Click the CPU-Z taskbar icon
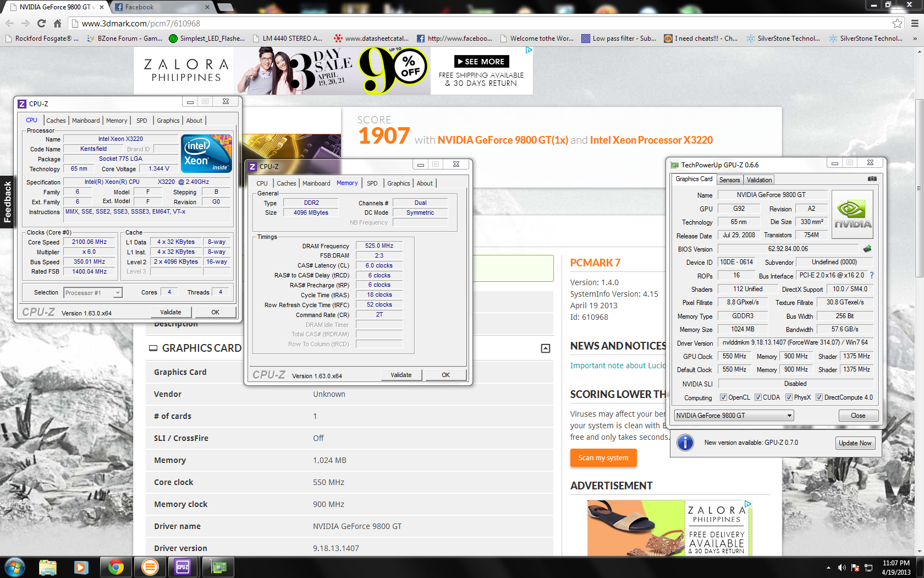 tap(183, 567)
